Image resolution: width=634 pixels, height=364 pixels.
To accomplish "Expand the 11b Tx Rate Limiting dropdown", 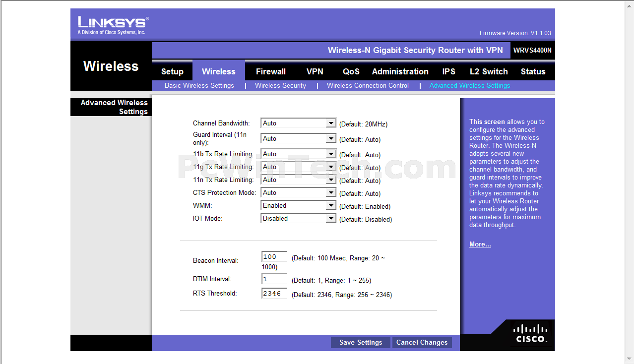I will 299,154.
